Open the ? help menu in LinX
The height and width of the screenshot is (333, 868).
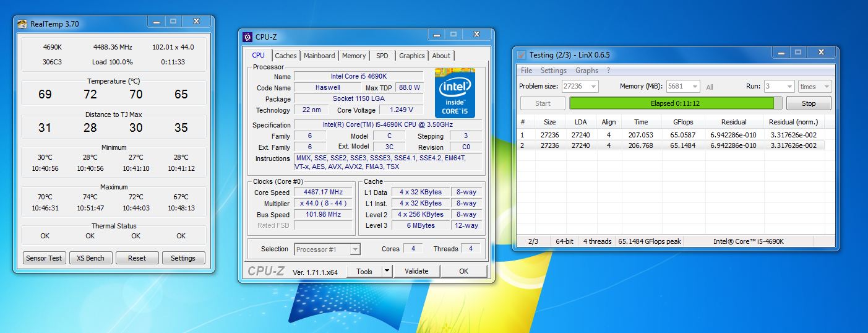[x=608, y=71]
